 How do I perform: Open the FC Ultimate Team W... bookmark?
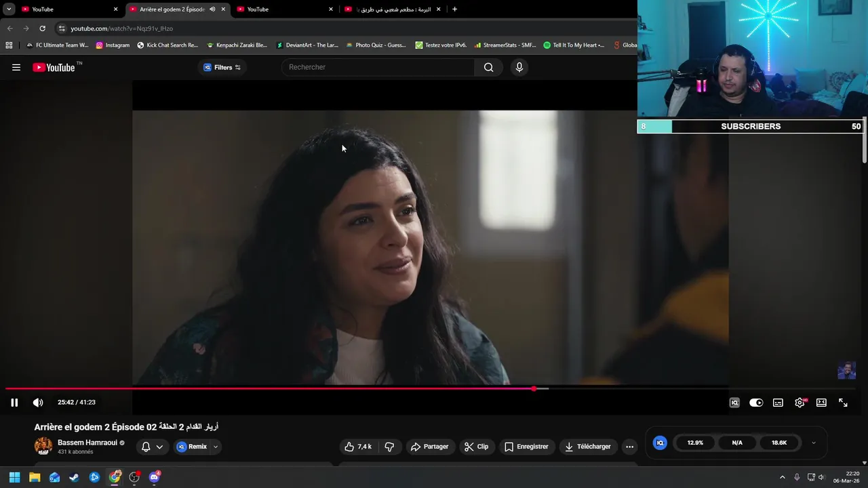(x=57, y=45)
